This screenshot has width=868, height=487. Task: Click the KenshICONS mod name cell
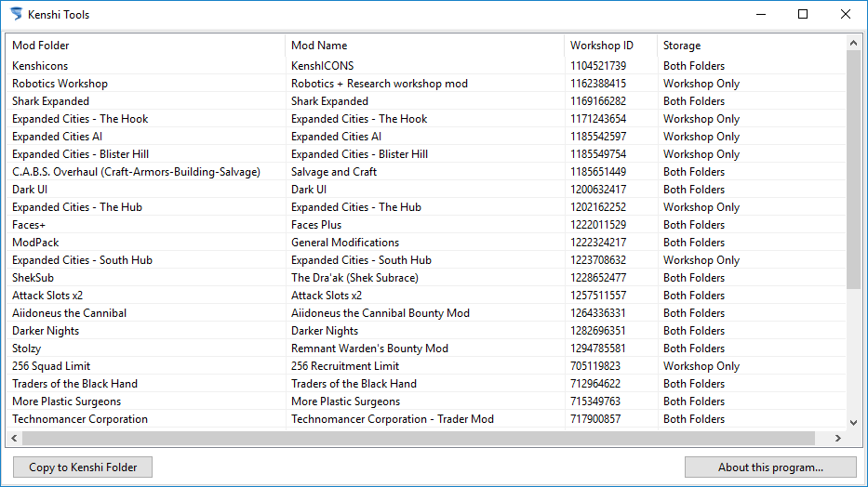[322, 66]
